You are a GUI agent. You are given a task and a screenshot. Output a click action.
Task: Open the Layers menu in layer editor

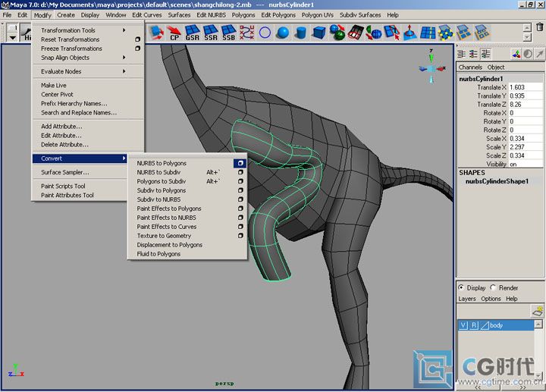[x=467, y=299]
